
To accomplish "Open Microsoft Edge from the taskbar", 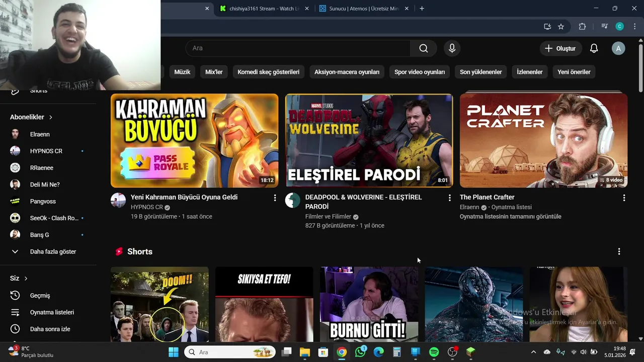I will (x=379, y=352).
